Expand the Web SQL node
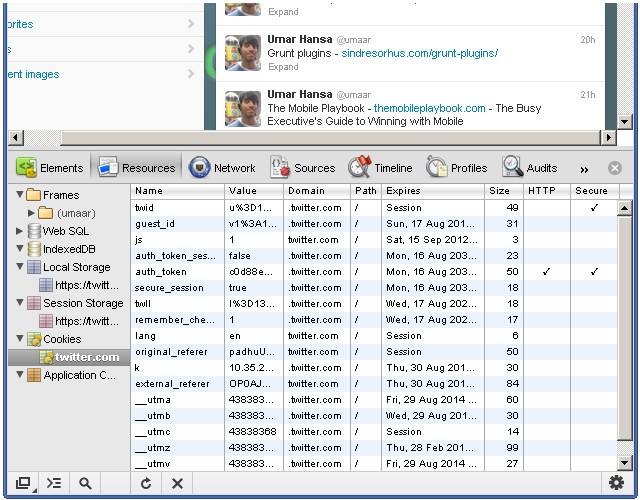 pyautogui.click(x=19, y=231)
